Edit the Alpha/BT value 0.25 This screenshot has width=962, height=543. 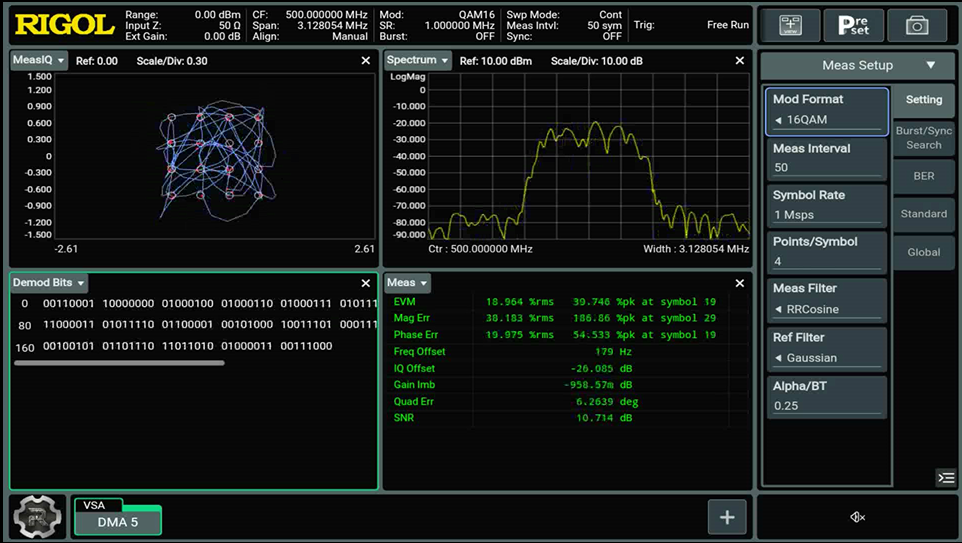(826, 397)
